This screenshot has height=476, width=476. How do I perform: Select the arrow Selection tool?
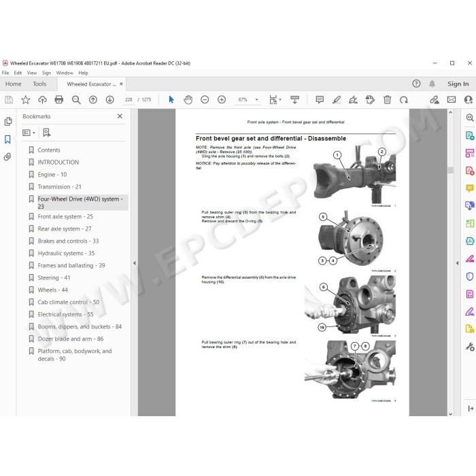(171, 99)
